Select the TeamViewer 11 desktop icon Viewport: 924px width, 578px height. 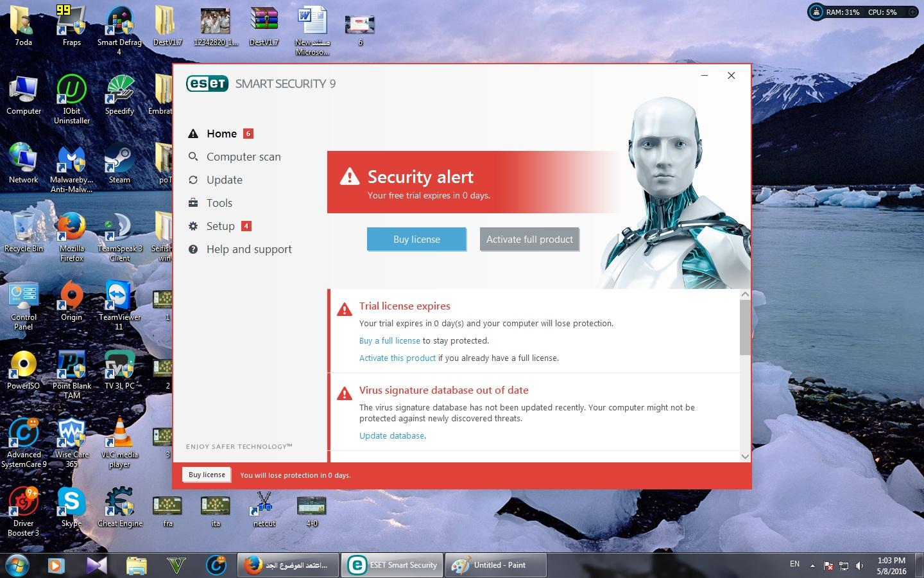tap(119, 305)
